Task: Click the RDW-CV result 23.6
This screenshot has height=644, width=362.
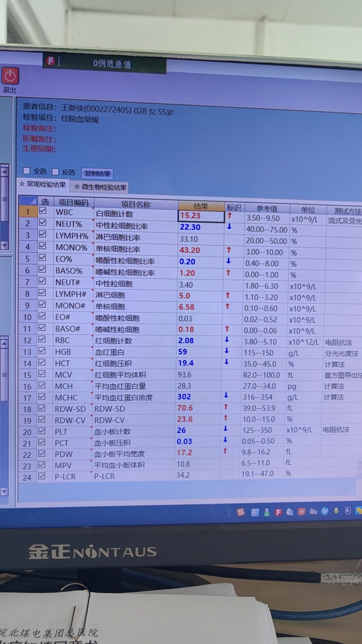Action: (x=185, y=419)
